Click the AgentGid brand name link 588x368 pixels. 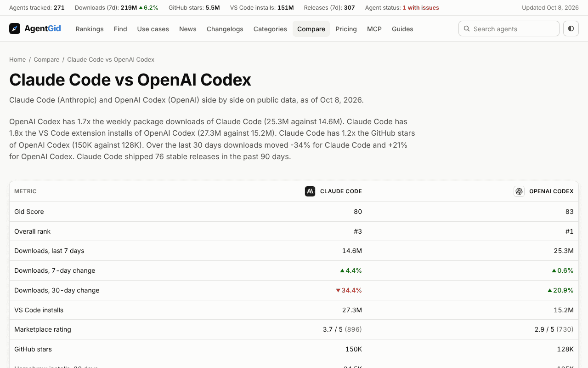[x=43, y=29]
